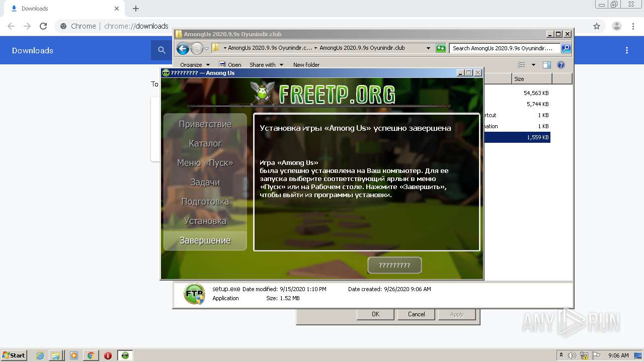This screenshot has height=362, width=644.
Task: Click the magnifier search button in Explorer
Action: [x=566, y=48]
